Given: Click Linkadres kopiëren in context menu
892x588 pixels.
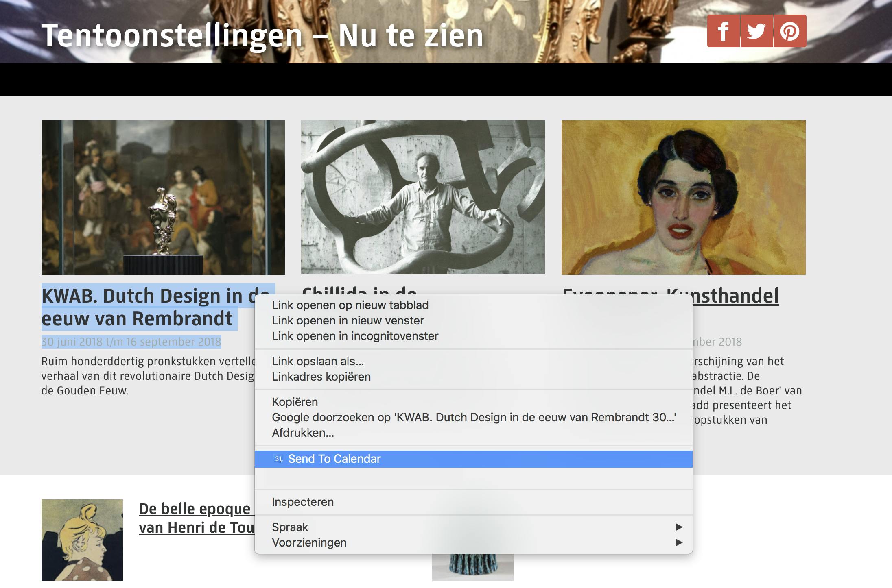Looking at the screenshot, I should (x=321, y=377).
